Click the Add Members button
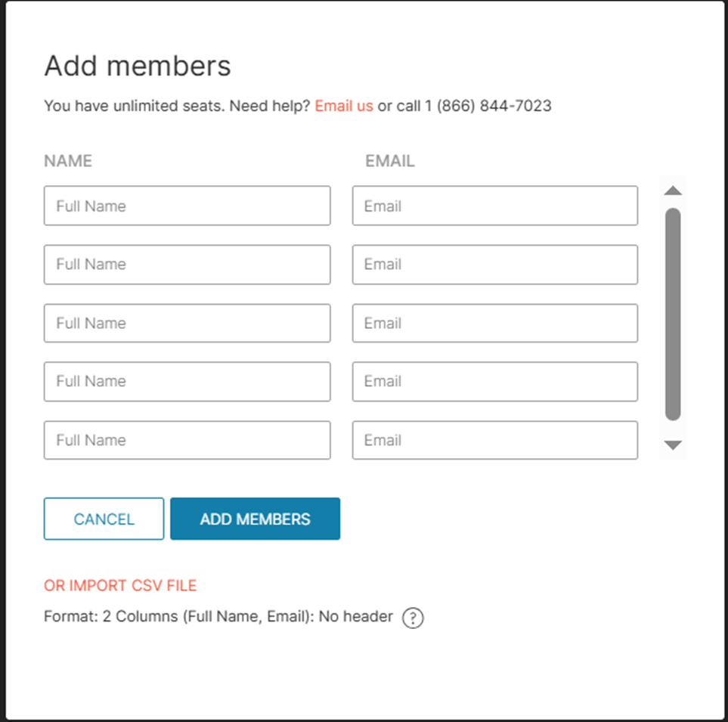 click(255, 519)
